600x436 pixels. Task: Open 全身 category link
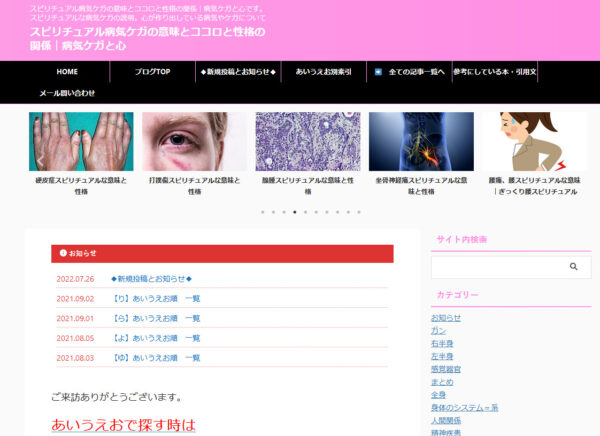point(439,395)
